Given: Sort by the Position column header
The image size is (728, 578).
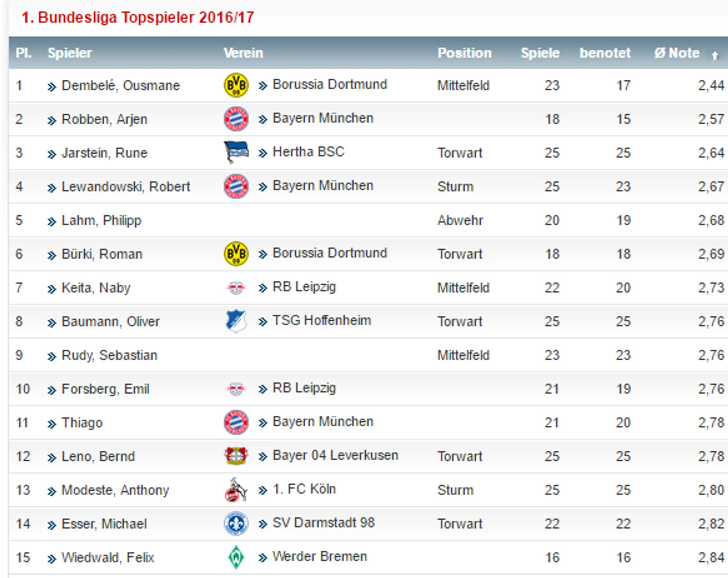Looking at the screenshot, I should coord(464,53).
